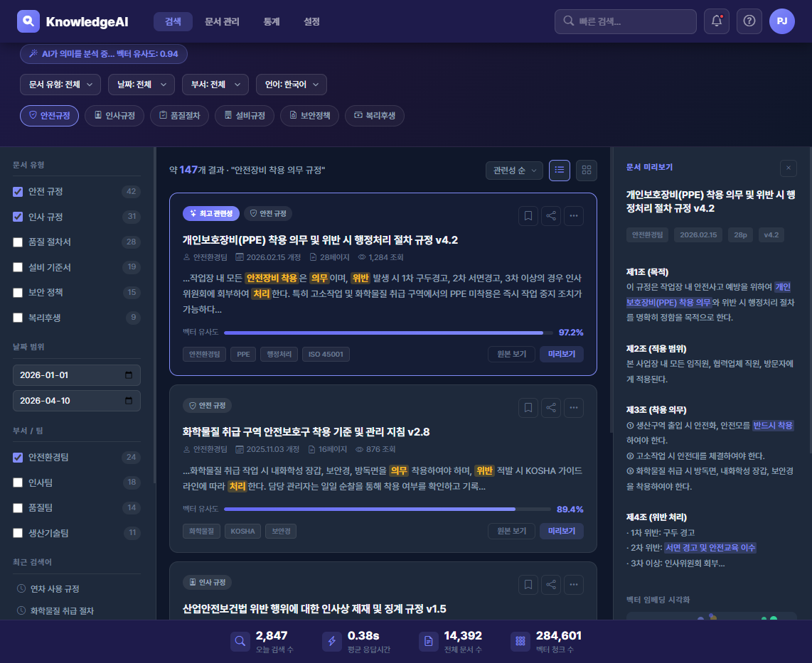Open the help question mark icon
Screen dimensions: 812x663
749,21
